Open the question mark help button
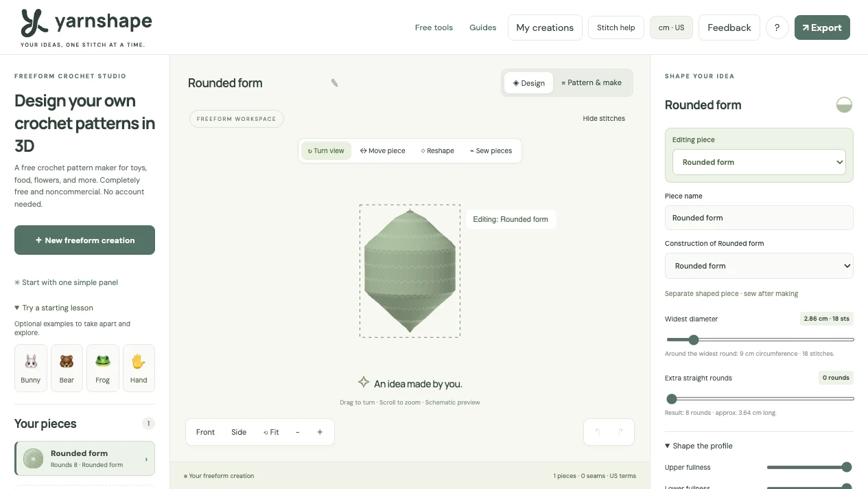868x489 pixels. pyautogui.click(x=777, y=27)
